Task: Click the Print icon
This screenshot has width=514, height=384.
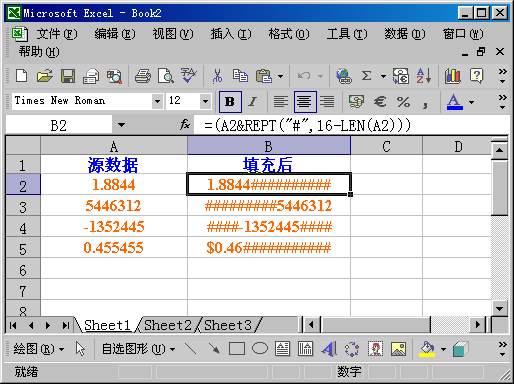Action: [x=143, y=76]
